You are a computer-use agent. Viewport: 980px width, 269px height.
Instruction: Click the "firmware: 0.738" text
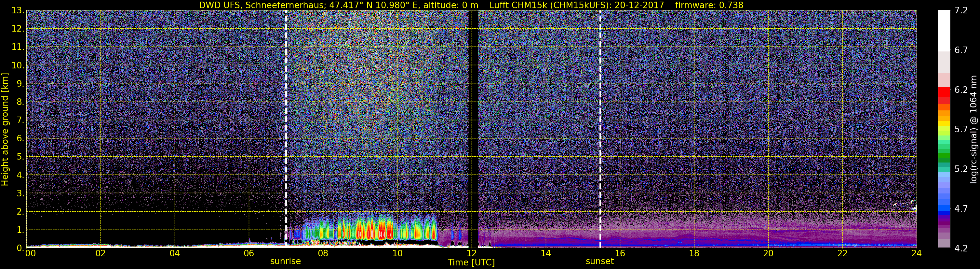(709, 5)
